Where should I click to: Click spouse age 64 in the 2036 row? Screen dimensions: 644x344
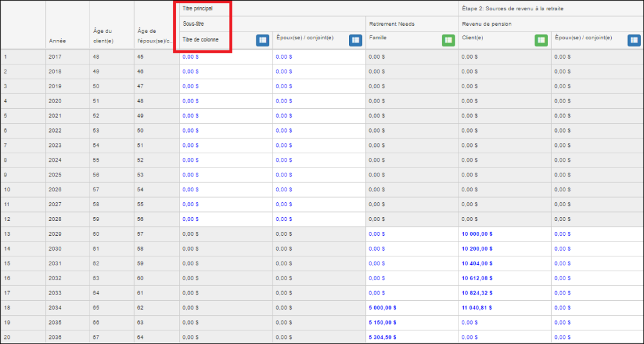coord(140,337)
